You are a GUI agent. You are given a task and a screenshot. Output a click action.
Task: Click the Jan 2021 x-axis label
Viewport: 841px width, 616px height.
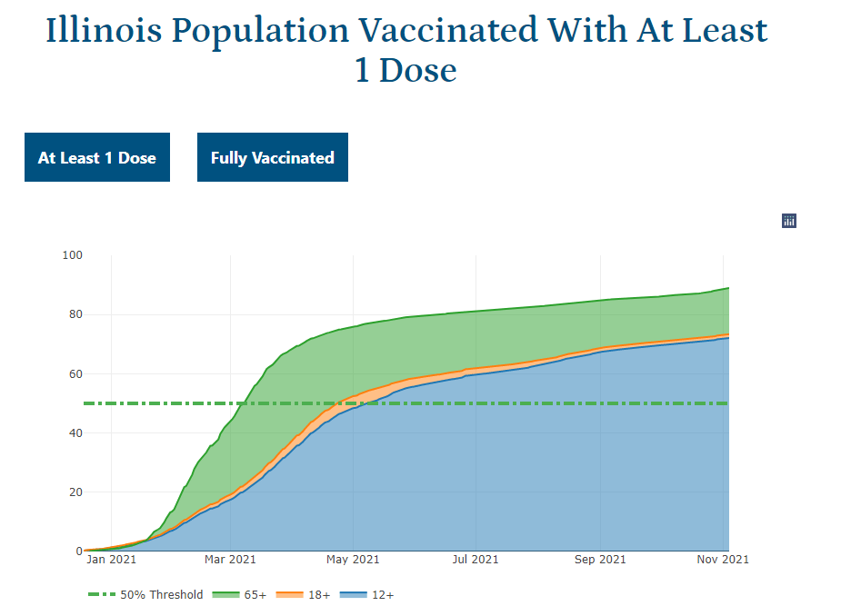tap(111, 560)
